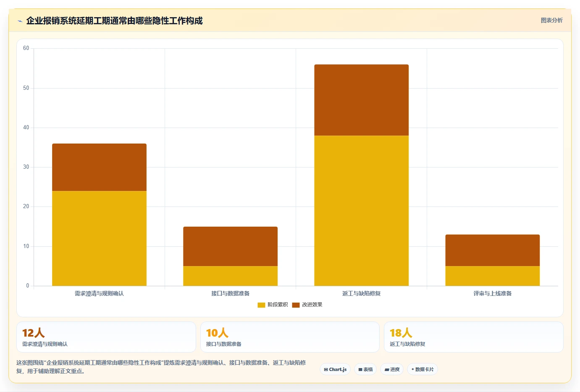Click the chart title 企业报销系统延期工期通常由哪些隐性工作构成

pyautogui.click(x=114, y=21)
